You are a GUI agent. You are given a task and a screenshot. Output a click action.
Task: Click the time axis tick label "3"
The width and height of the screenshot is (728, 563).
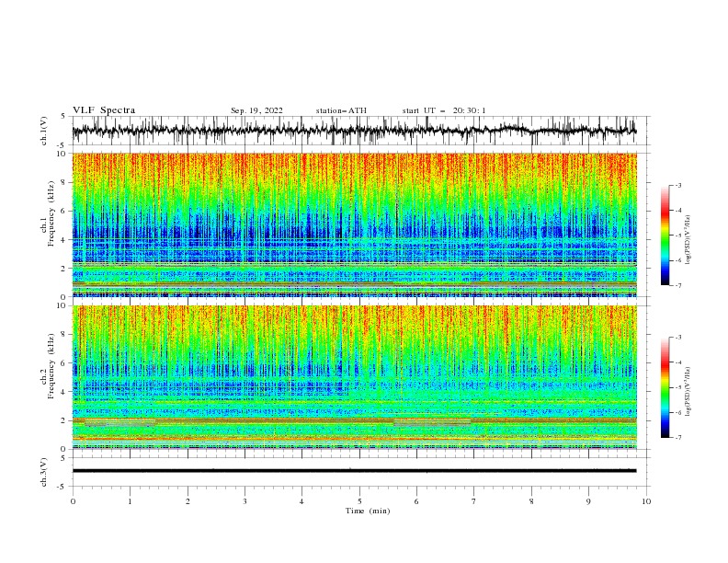pos(245,501)
